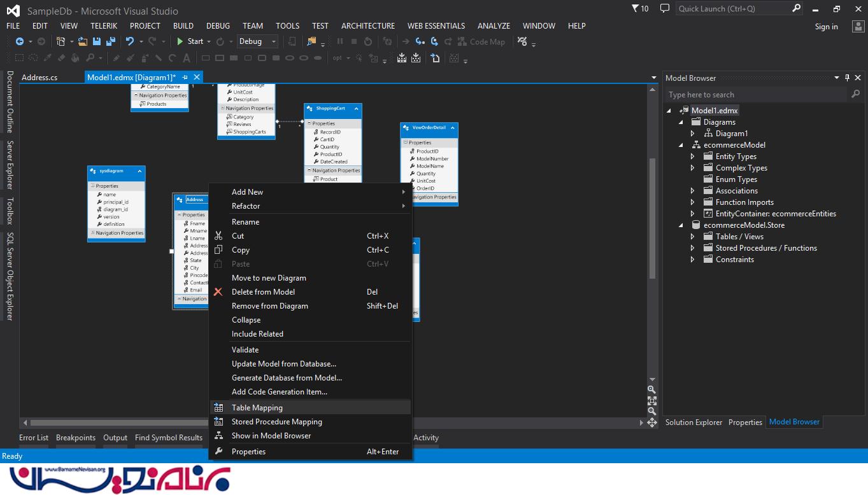The height and width of the screenshot is (495, 868).
Task: Collapse the ShoppingCart entity using its chevron
Action: click(x=356, y=109)
